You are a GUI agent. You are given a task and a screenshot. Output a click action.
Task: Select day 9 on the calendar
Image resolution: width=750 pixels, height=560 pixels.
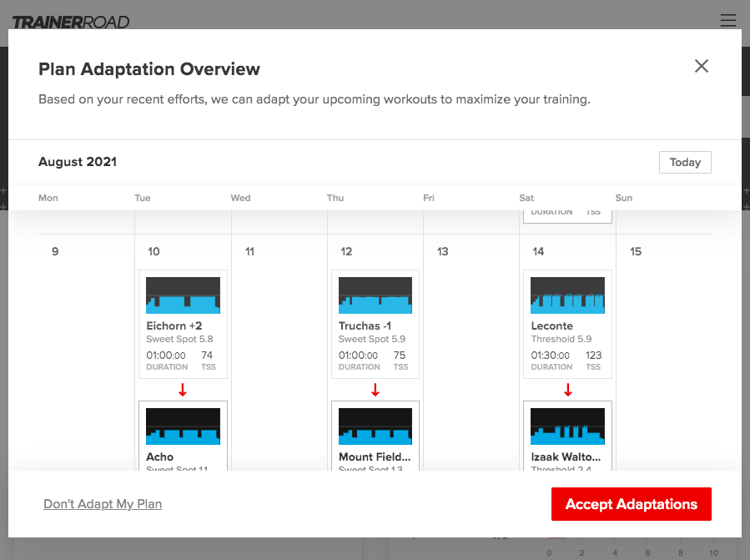(56, 252)
